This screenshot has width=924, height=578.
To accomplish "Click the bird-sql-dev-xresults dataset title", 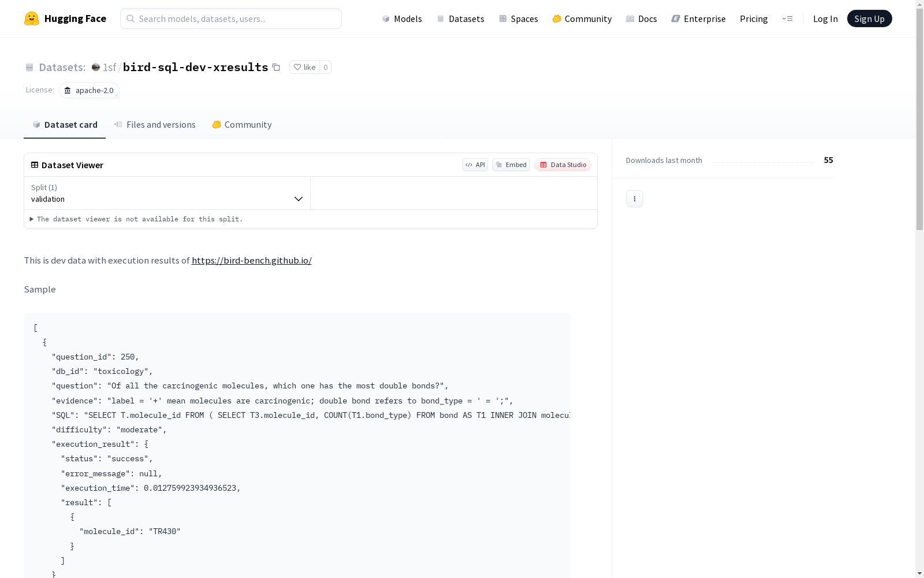I will pos(196,67).
